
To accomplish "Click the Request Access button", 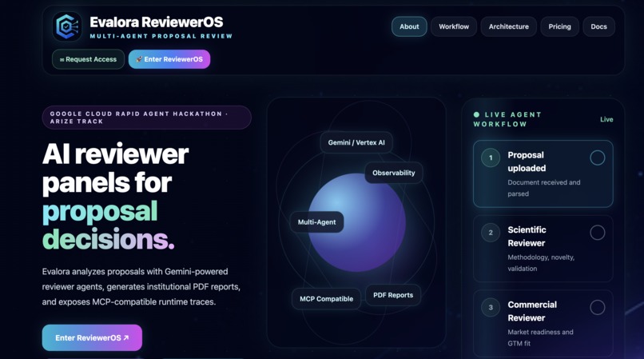I will click(x=89, y=59).
